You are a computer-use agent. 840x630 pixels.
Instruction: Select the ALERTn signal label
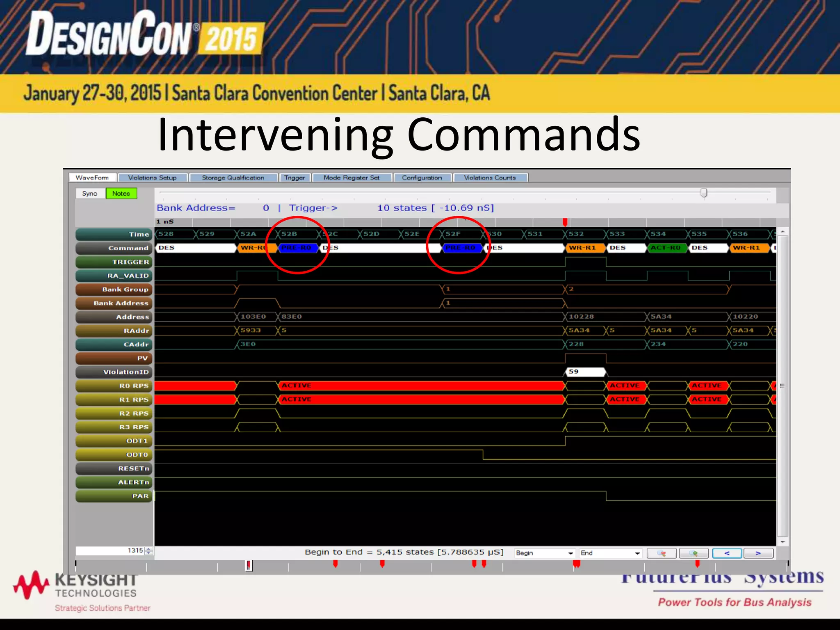[x=114, y=482]
